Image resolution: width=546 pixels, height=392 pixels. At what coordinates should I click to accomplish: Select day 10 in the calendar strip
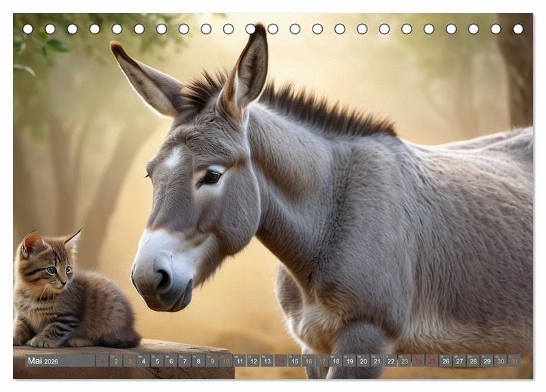coord(226,361)
